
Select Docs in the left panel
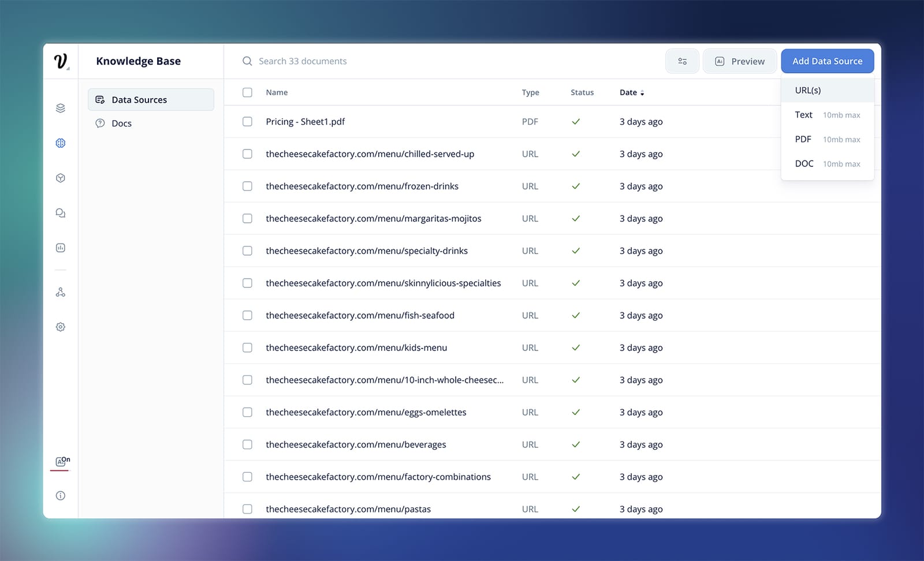pyautogui.click(x=151, y=123)
